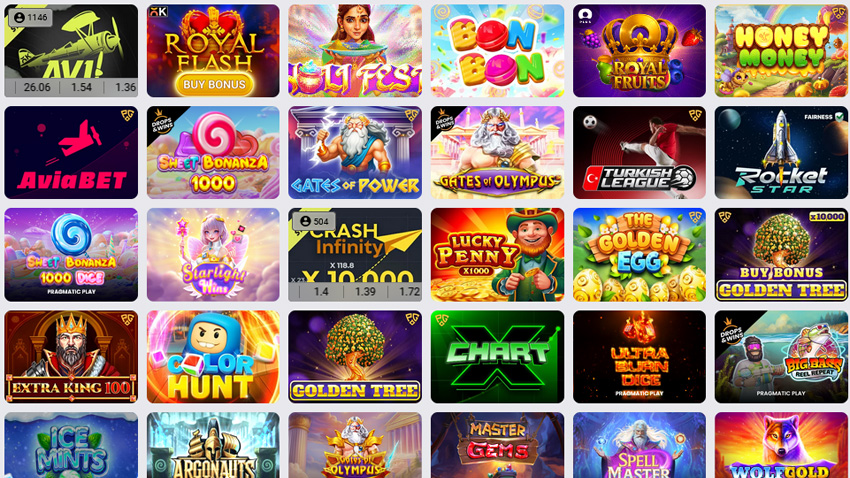Open Big Bass Reel Repeat slot
This screenshot has height=478, width=850.
(x=781, y=357)
